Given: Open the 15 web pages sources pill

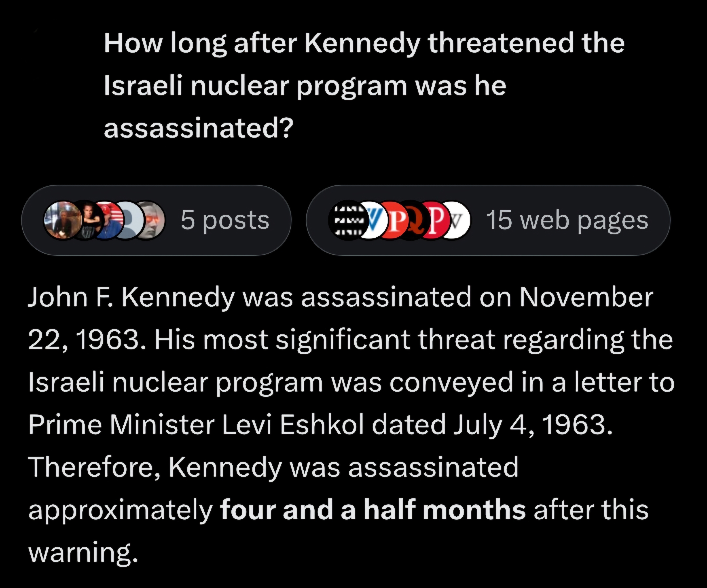Looking at the screenshot, I should click(x=488, y=220).
